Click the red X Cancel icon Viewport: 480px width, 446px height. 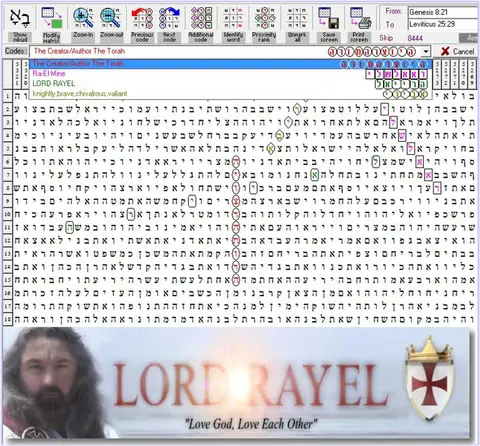coord(445,51)
